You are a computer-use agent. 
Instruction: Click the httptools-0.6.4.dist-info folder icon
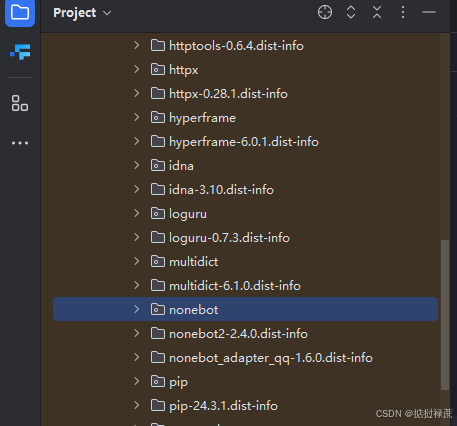click(158, 45)
